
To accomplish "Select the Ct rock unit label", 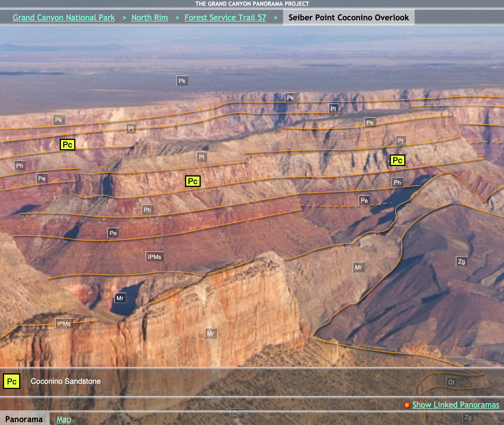I will (x=451, y=382).
